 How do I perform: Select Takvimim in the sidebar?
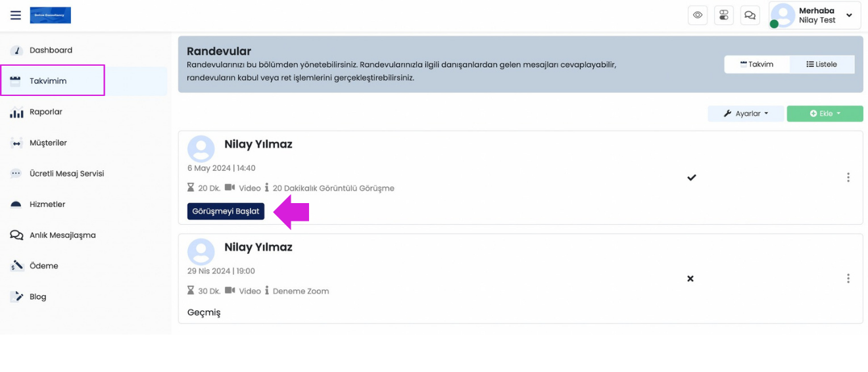tap(48, 81)
